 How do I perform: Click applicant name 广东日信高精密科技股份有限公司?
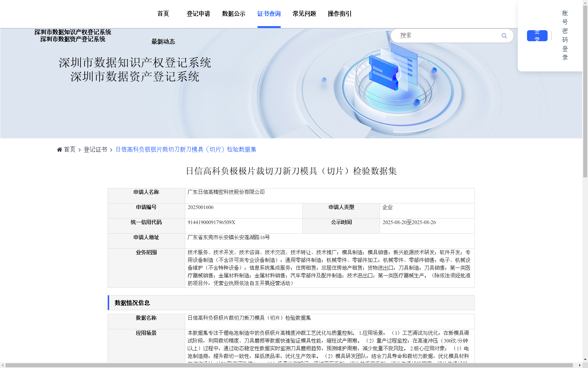(226, 192)
